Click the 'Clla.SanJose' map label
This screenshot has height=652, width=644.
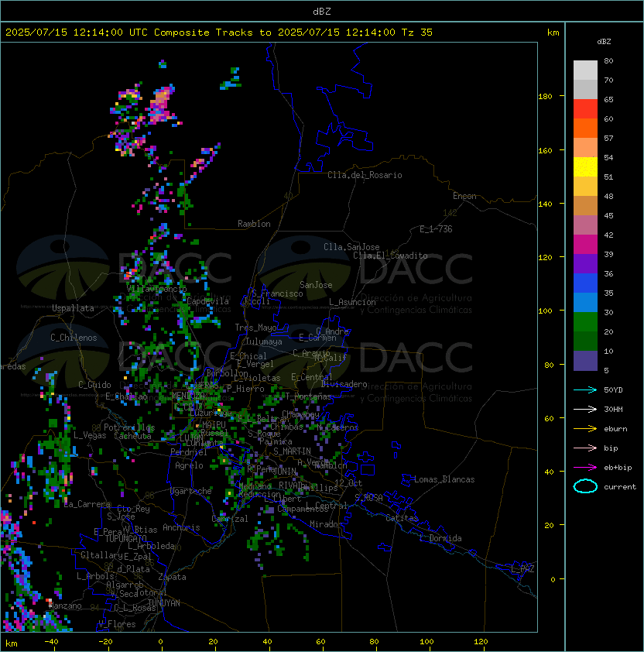pos(351,247)
